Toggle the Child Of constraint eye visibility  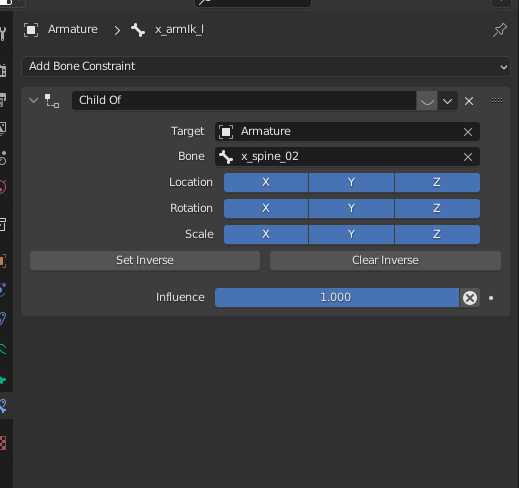click(x=427, y=101)
